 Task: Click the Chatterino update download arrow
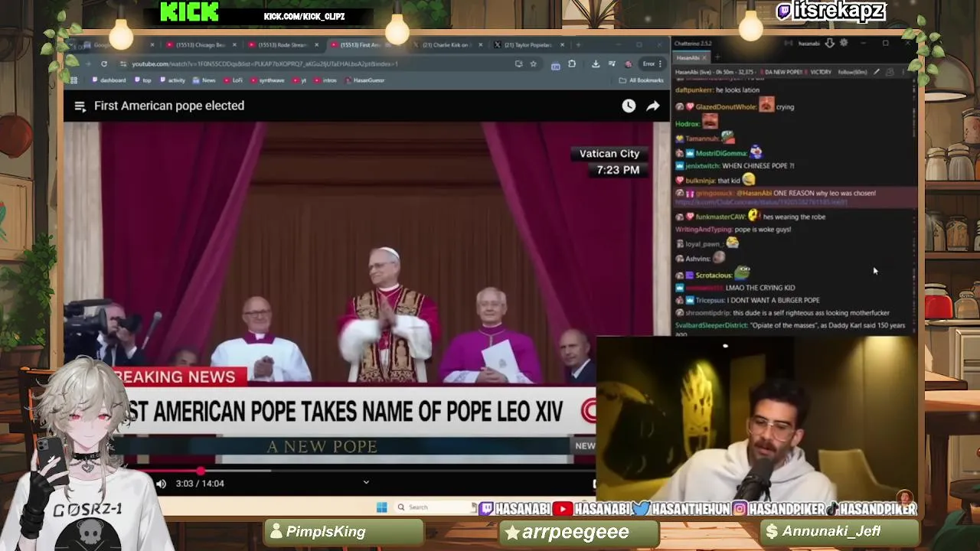tap(829, 44)
